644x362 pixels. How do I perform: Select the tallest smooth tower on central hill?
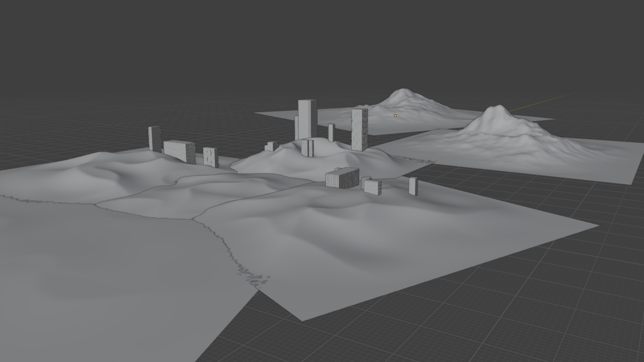click(307, 120)
